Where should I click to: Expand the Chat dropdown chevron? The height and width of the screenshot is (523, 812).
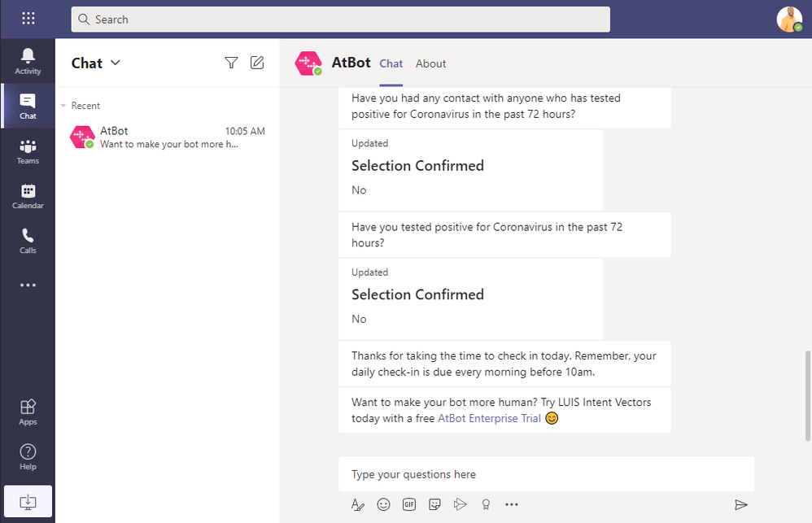tap(115, 63)
